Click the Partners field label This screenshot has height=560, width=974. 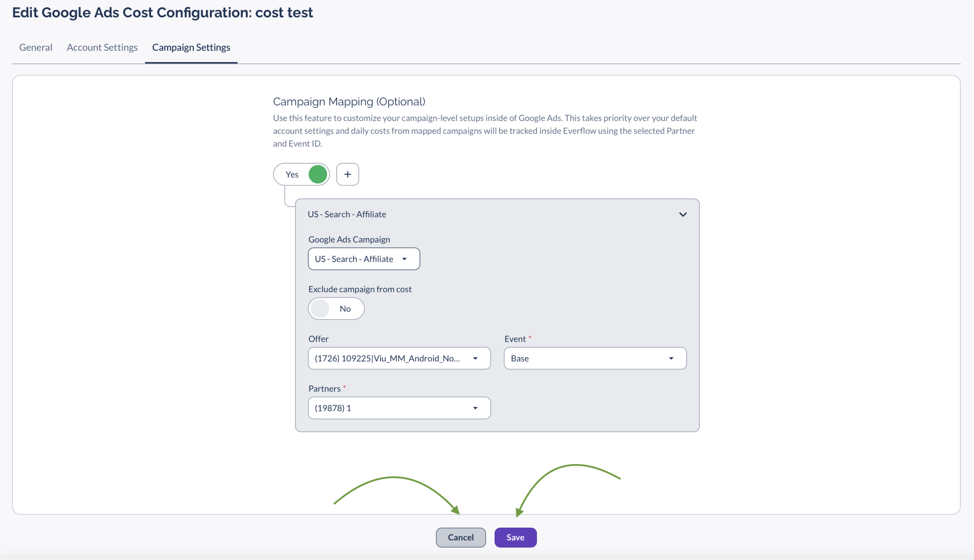324,388
